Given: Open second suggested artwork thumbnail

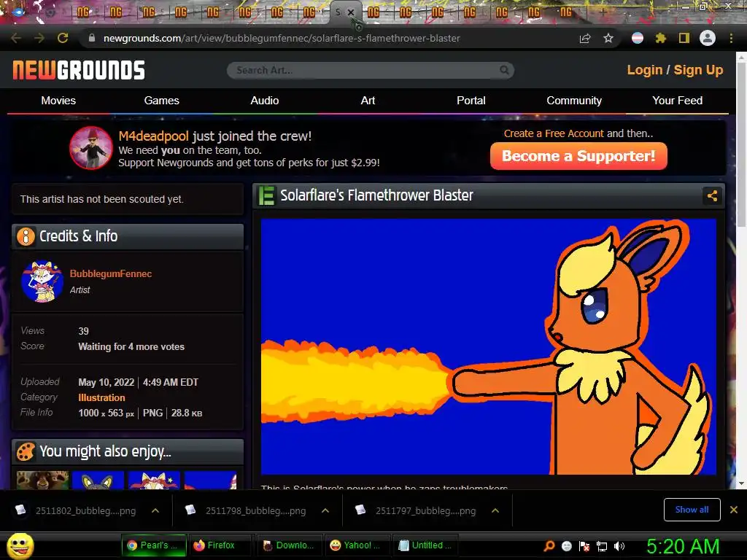Looking at the screenshot, I should click(98, 480).
